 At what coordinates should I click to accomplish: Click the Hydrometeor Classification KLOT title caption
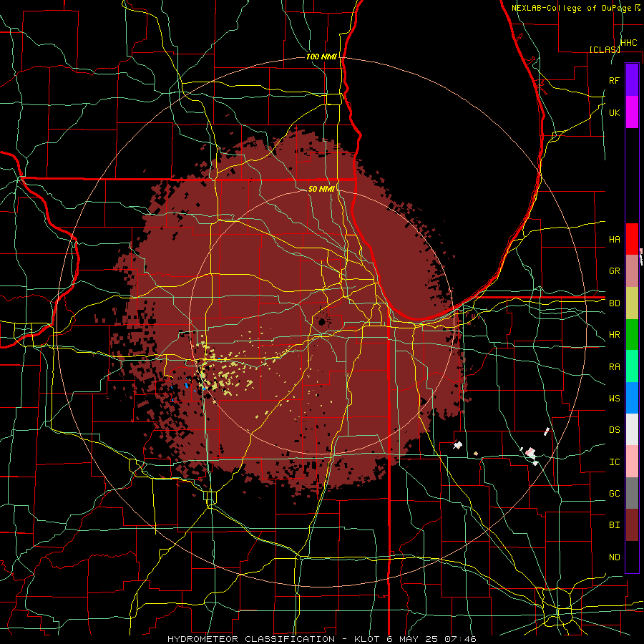pyautogui.click(x=322, y=639)
